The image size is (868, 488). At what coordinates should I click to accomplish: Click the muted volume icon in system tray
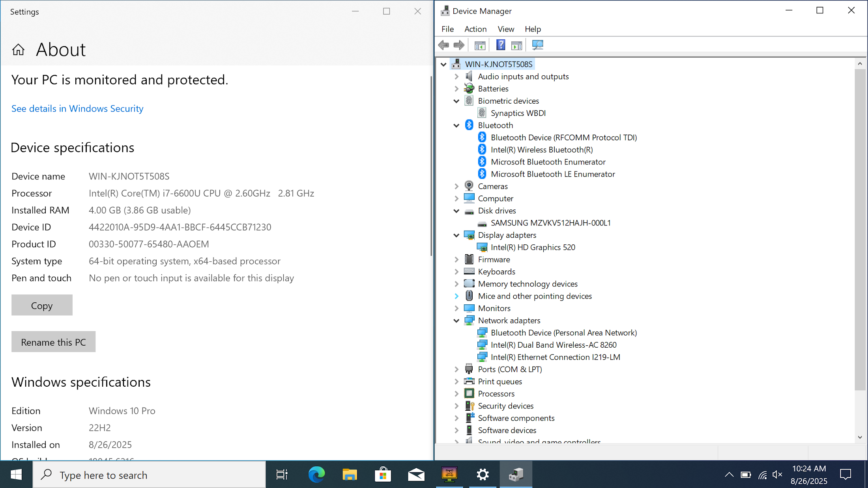coord(777,475)
